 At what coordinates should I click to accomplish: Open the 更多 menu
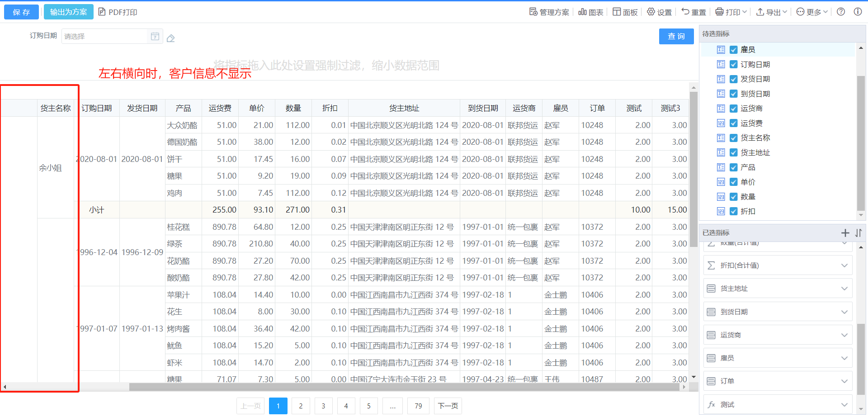[812, 12]
